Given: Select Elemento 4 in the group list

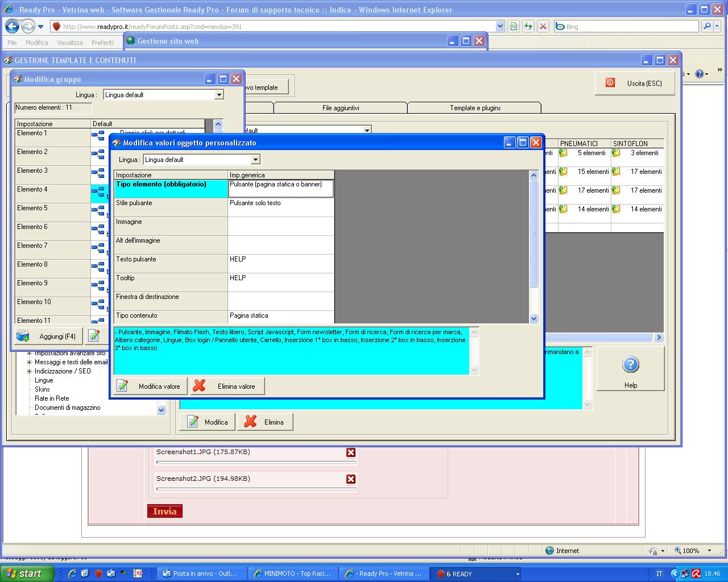Looking at the screenshot, I should (53, 194).
